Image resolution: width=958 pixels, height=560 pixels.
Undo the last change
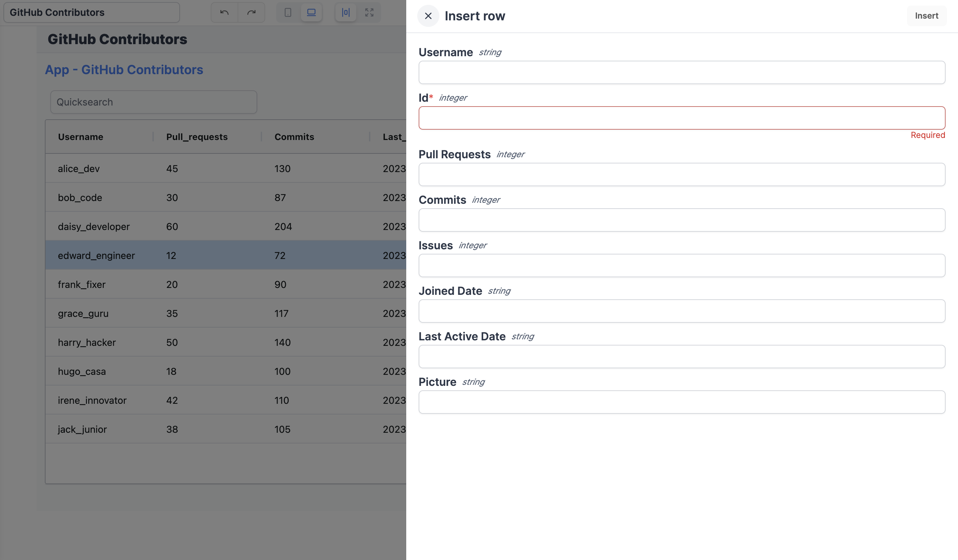[224, 12]
